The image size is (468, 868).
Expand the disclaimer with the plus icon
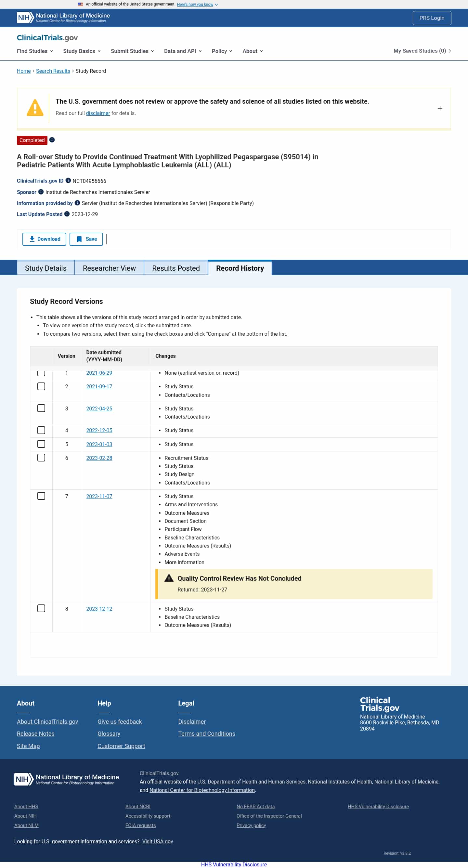pyautogui.click(x=440, y=108)
